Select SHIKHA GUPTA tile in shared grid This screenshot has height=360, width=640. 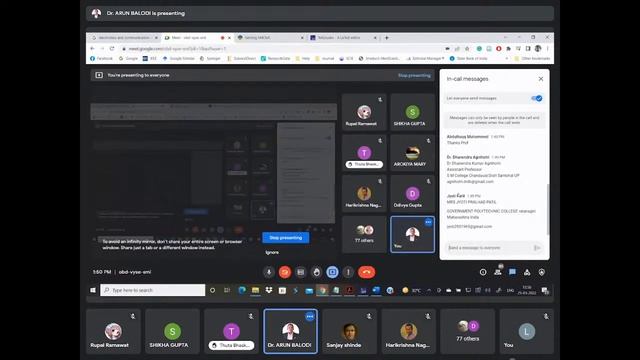coord(412,112)
